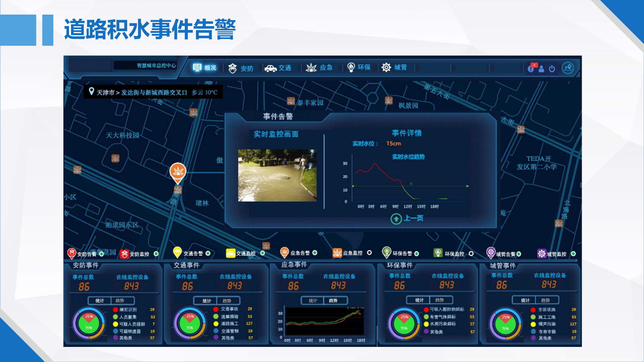The image size is (644, 362).
Task: Select 趋势 tab in 城管事件 panel
Action: coord(547,300)
